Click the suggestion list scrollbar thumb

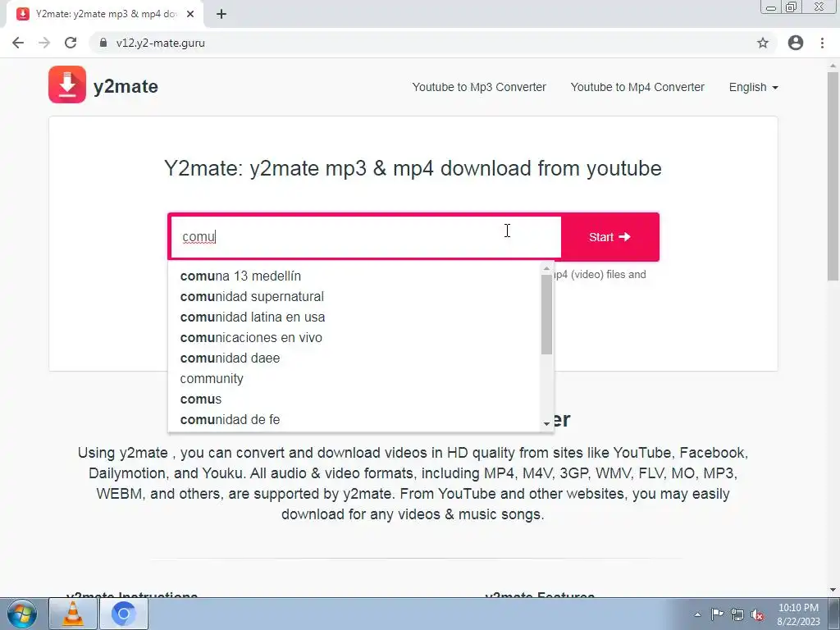click(x=546, y=314)
